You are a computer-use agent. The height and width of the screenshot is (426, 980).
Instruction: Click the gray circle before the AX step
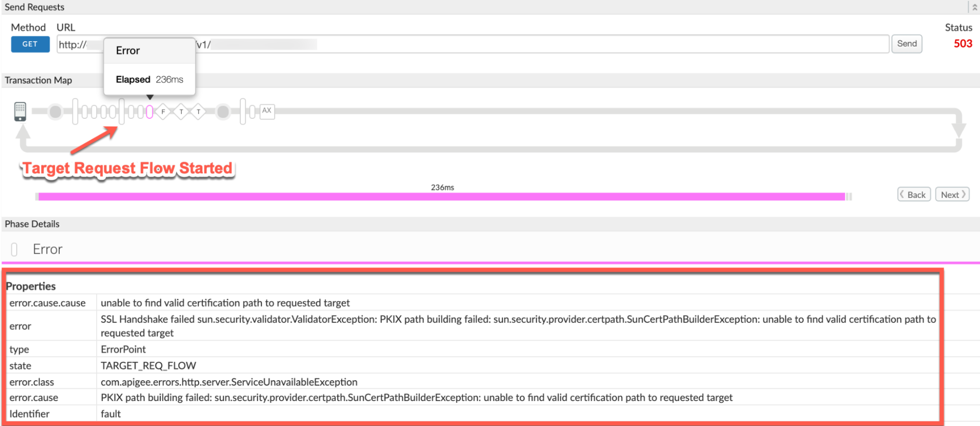point(223,112)
